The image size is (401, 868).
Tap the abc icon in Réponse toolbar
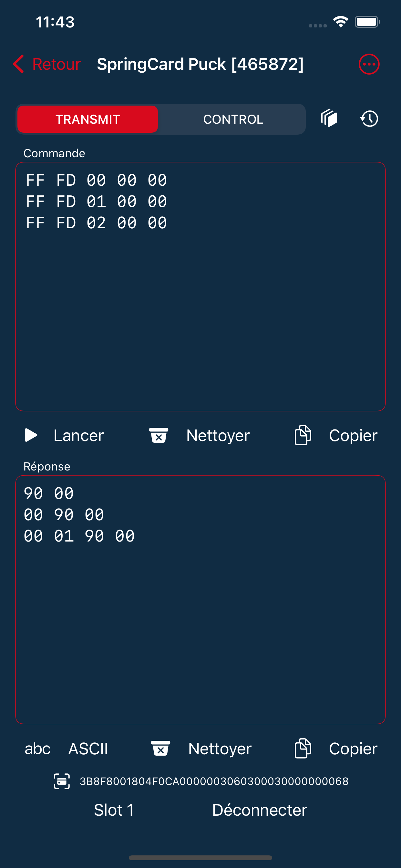point(37,749)
